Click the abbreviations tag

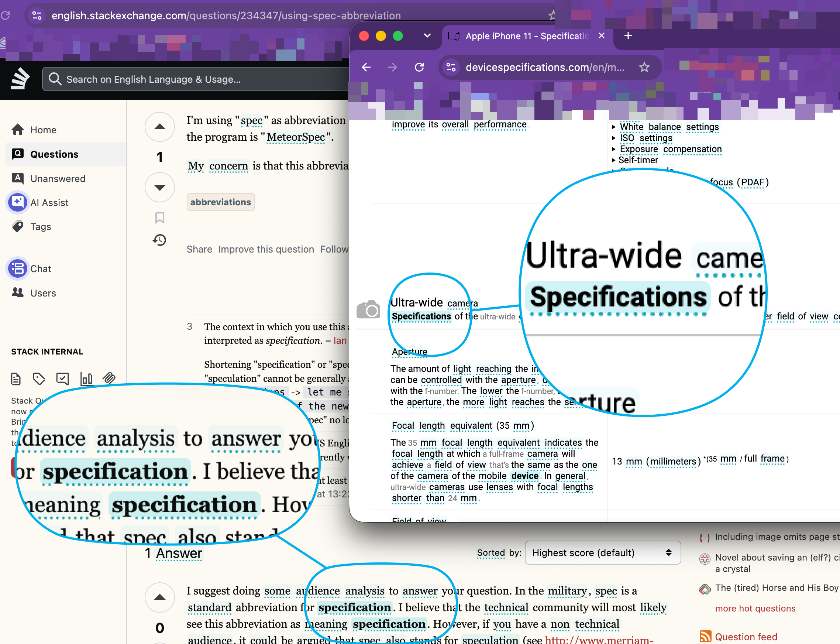[x=221, y=202]
